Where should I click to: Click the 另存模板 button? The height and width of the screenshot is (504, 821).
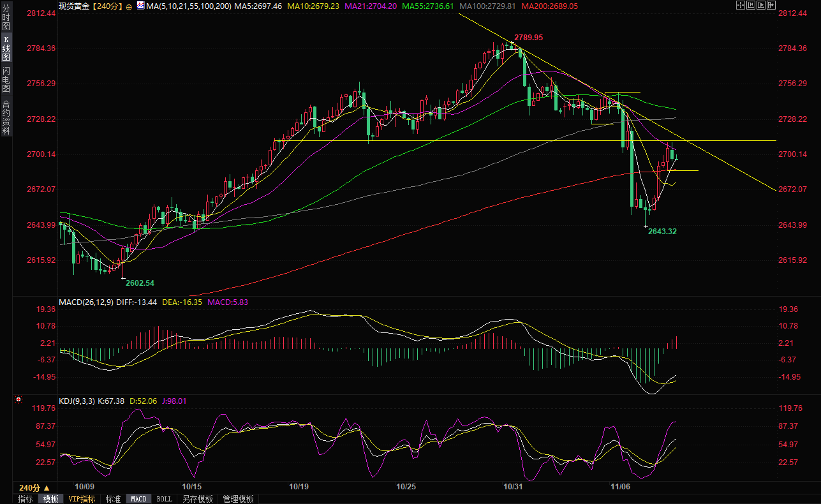coord(198,499)
